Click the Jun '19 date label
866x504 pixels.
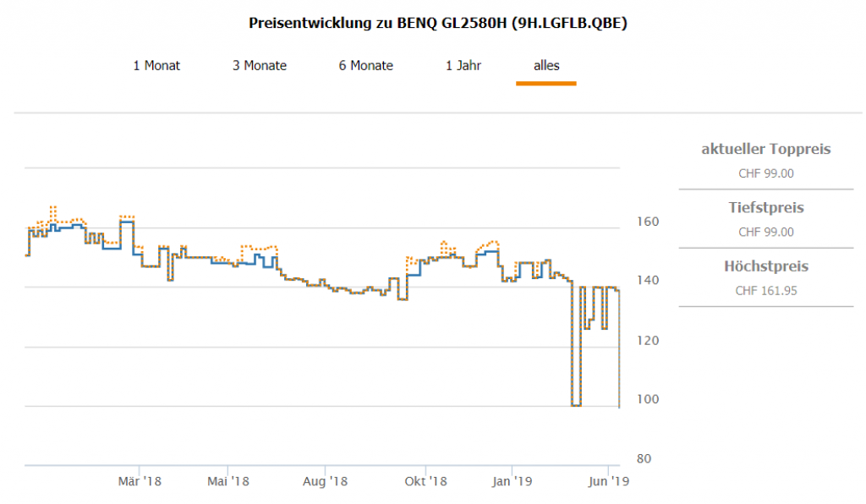point(609,481)
